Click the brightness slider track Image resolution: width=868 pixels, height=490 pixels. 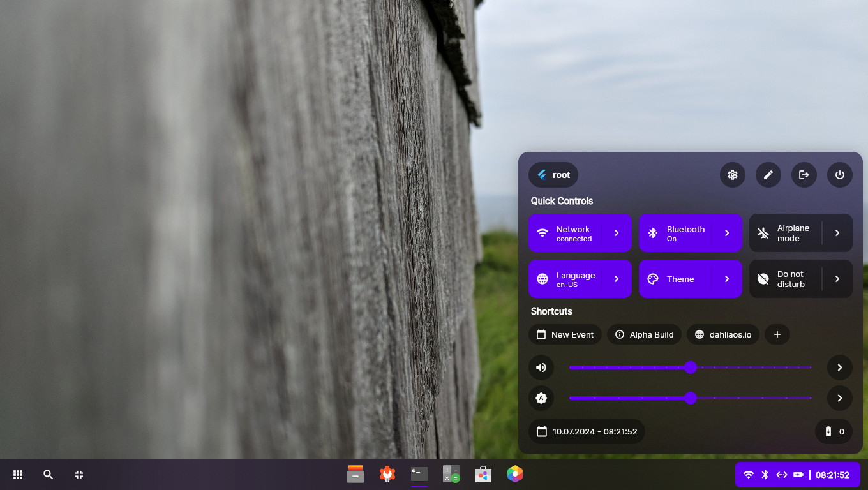(x=753, y=398)
